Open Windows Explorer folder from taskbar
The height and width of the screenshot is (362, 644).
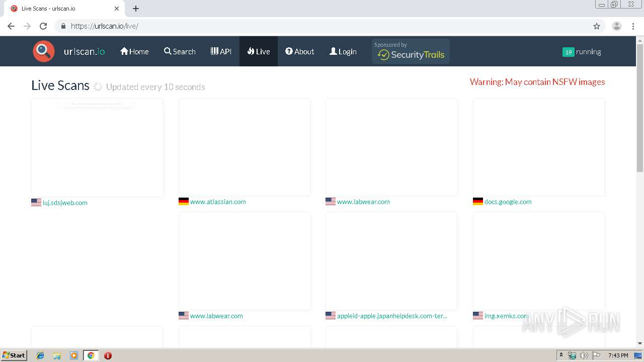(x=57, y=355)
